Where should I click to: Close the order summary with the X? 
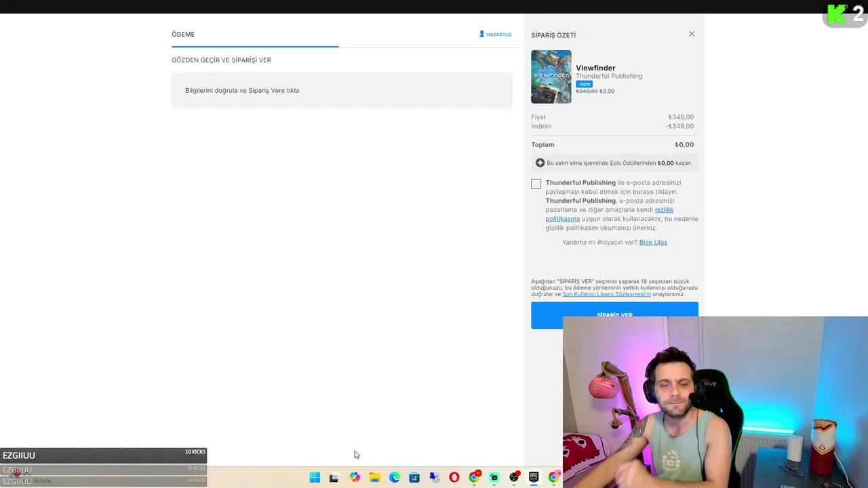click(692, 34)
